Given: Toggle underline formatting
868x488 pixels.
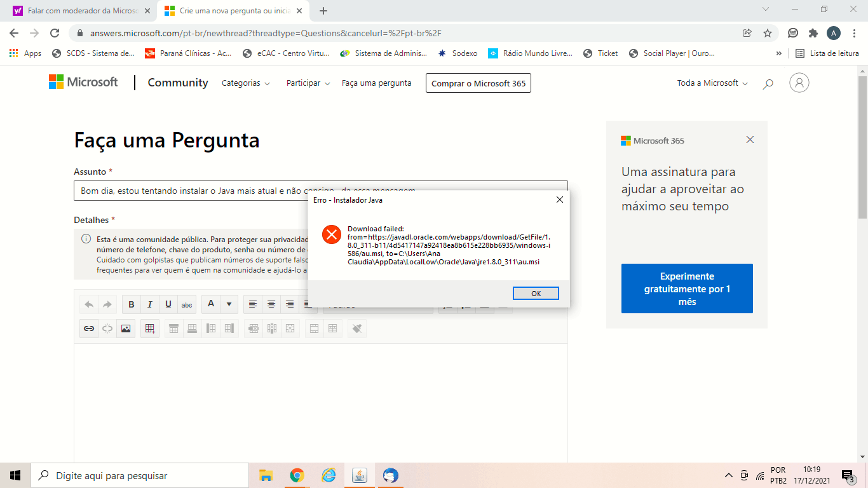Looking at the screenshot, I should point(168,304).
